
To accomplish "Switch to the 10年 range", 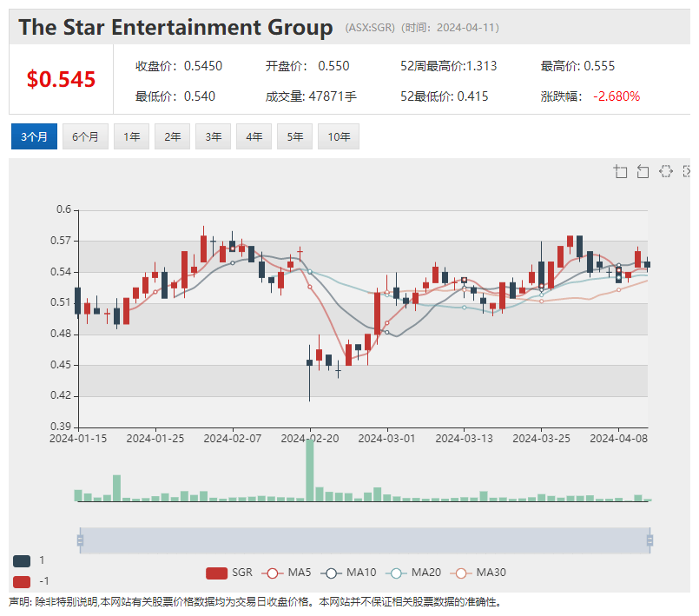I will pos(339,136).
